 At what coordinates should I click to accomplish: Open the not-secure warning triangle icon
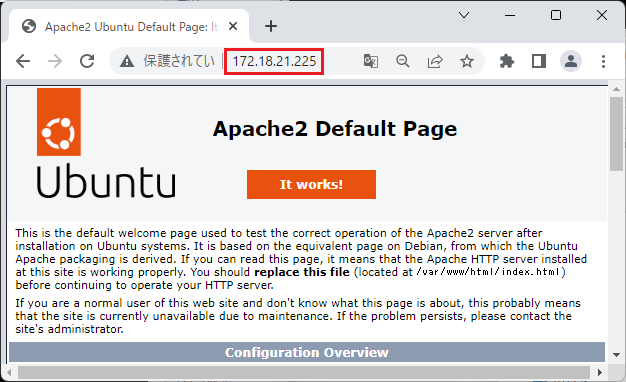point(127,61)
